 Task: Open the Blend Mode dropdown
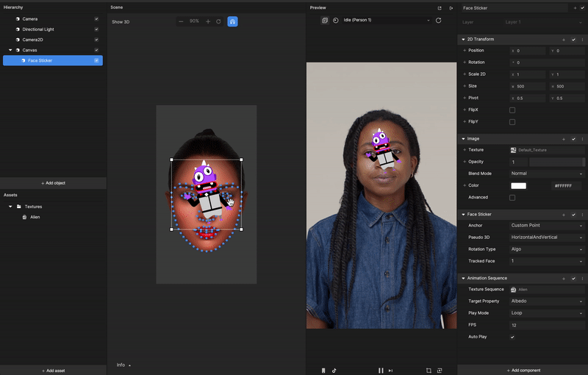[x=547, y=174]
